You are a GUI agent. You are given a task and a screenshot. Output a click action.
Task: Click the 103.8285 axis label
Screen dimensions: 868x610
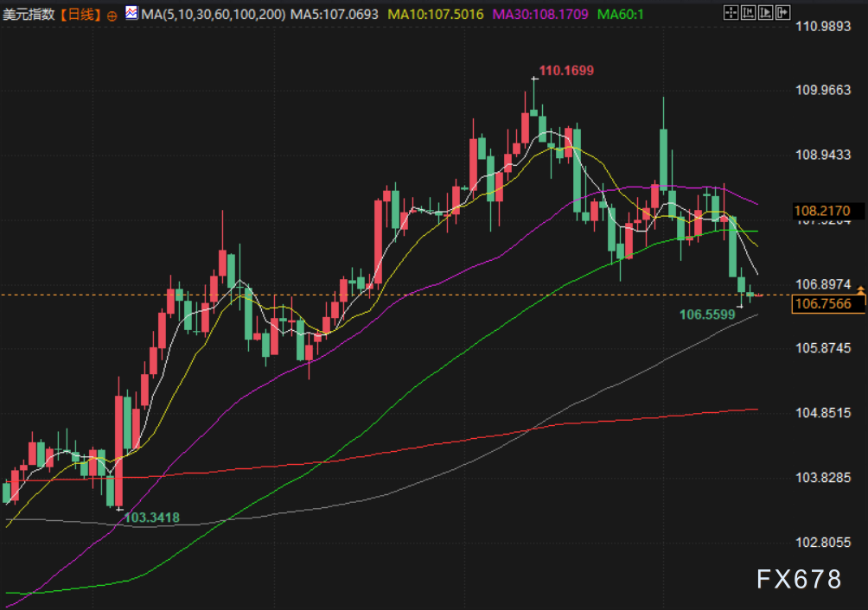click(x=822, y=478)
